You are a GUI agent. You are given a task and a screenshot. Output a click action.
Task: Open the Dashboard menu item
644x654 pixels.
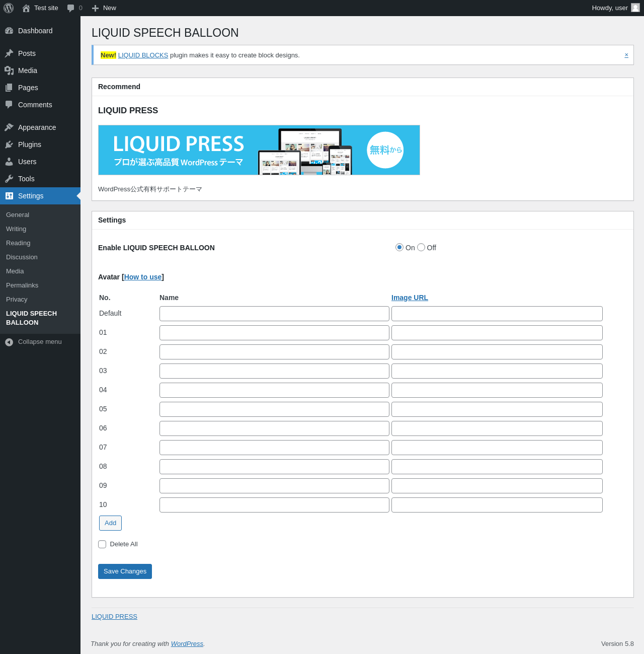click(x=40, y=31)
